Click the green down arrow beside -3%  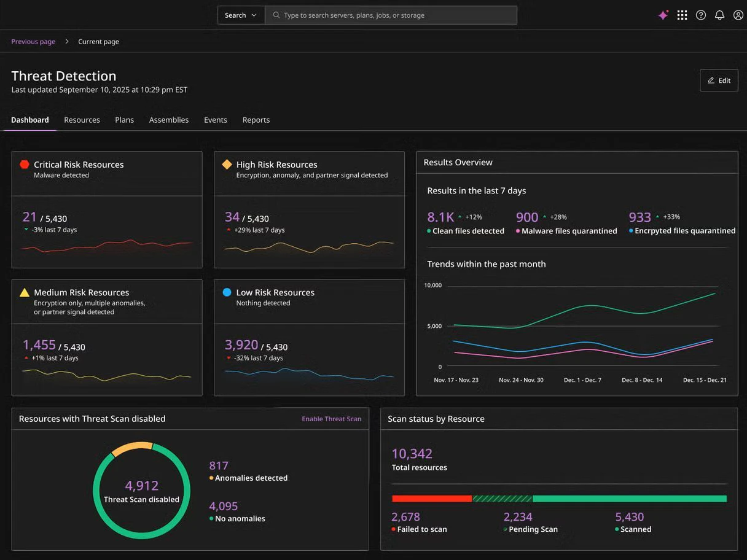26,230
